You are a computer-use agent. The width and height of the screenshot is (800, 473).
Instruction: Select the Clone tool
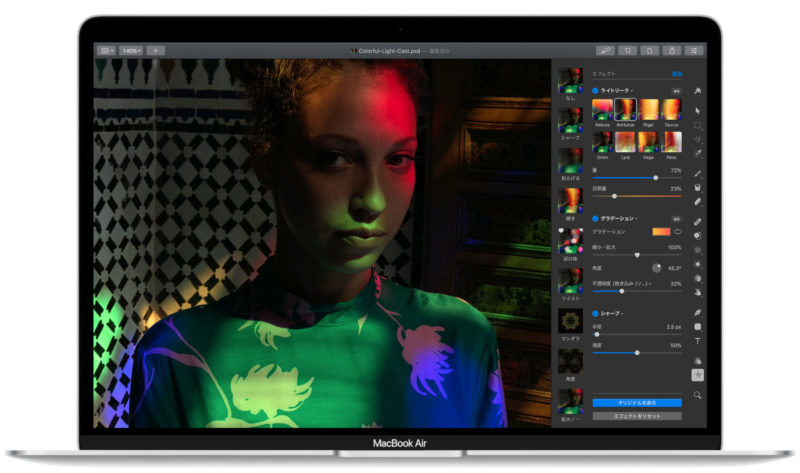697,236
